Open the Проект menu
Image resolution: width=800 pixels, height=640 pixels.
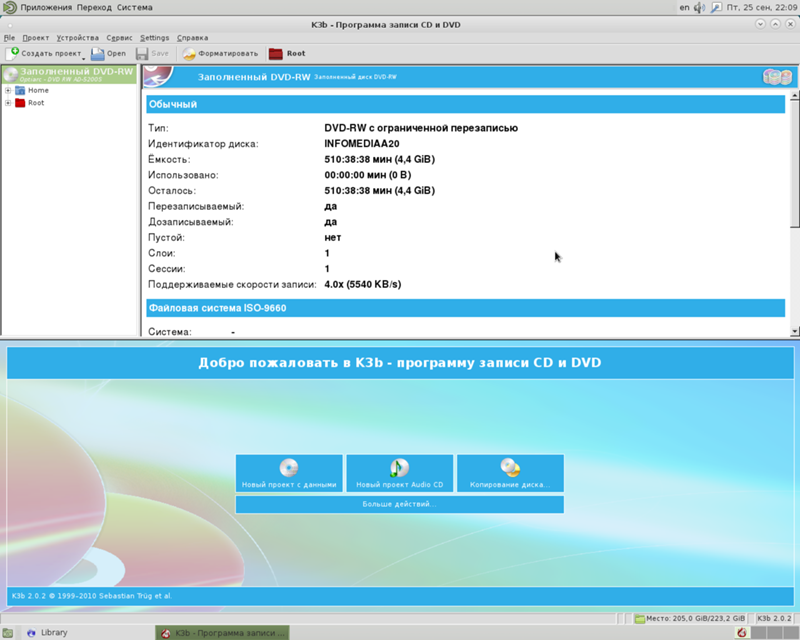pos(35,38)
